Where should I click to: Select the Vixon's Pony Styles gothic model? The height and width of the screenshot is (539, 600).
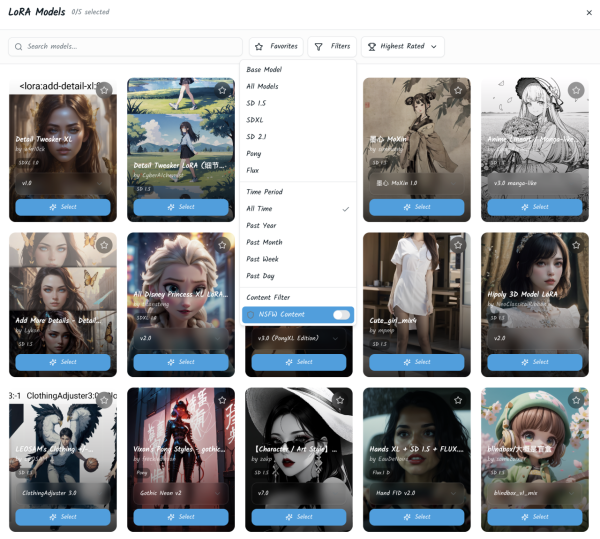[x=181, y=517]
